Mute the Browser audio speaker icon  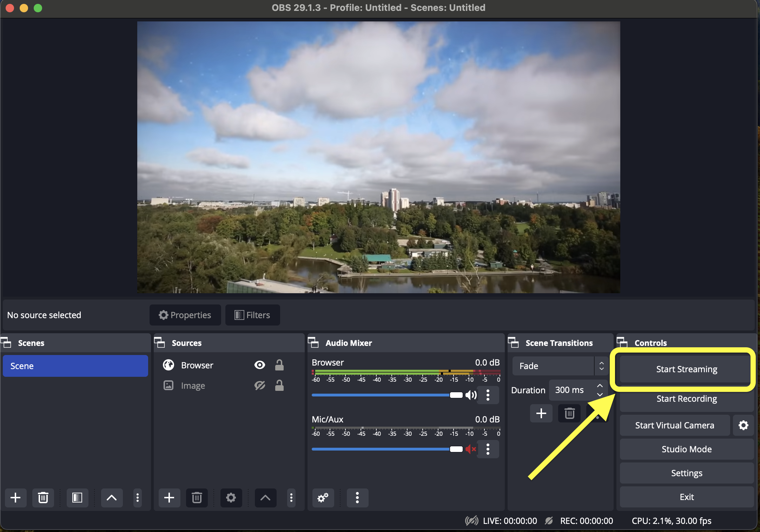click(471, 395)
